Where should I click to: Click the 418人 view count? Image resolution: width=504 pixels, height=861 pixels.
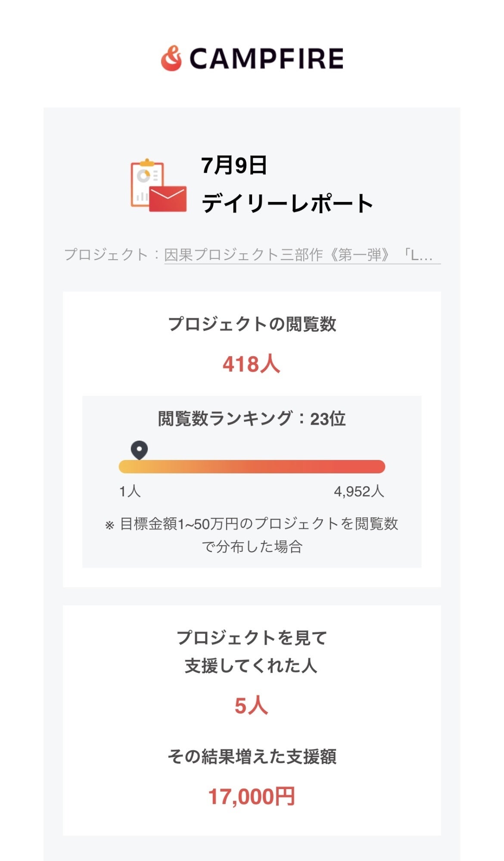coord(252,364)
